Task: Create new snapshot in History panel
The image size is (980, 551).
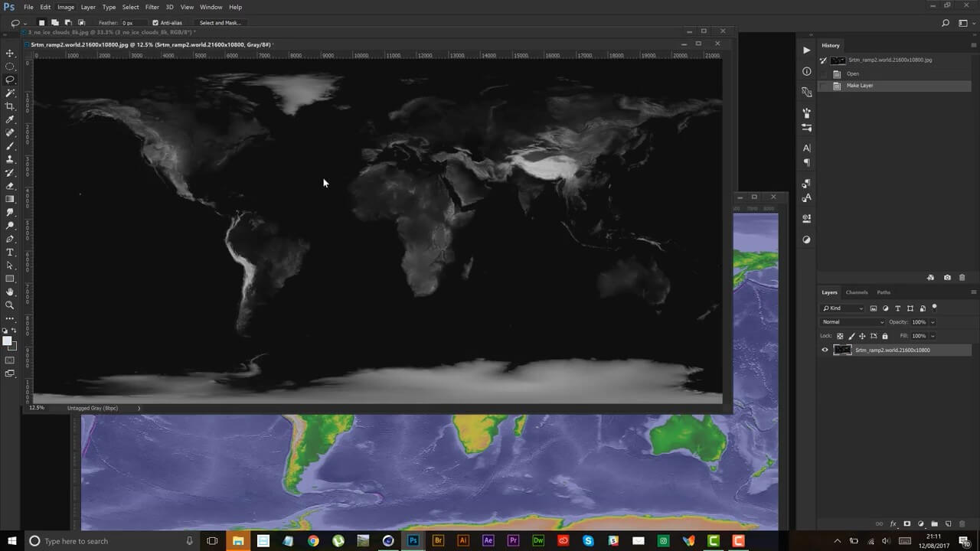Action: pos(947,278)
